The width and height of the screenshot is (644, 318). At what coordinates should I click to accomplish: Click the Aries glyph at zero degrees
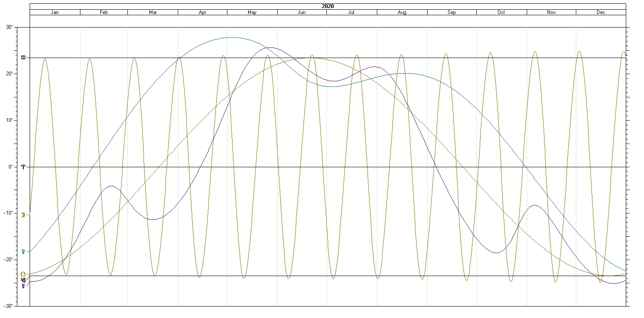(23, 167)
